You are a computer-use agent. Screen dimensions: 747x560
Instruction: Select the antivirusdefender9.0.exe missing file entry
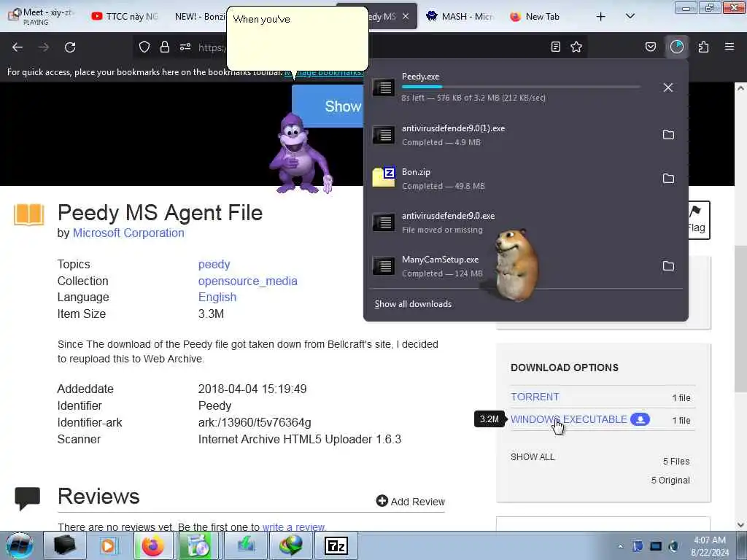tap(526, 222)
